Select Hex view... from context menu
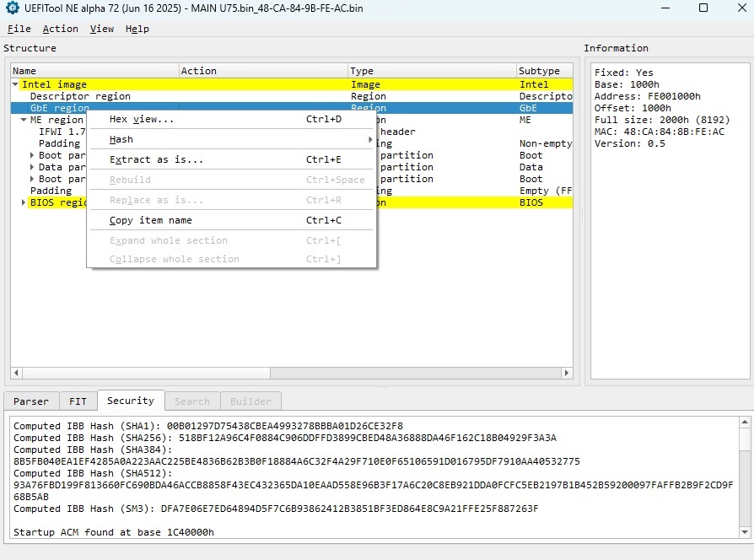 [142, 119]
